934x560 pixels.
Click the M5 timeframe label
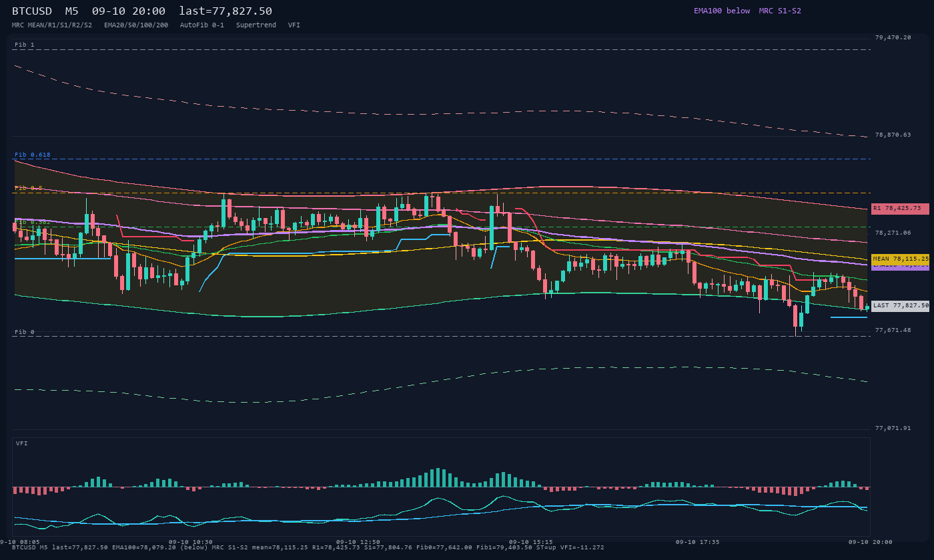pos(71,11)
